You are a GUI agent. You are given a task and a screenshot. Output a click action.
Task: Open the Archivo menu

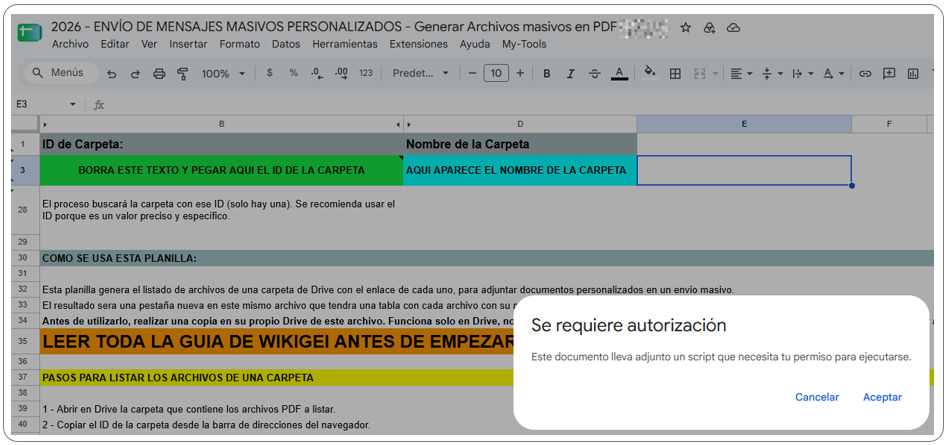tap(70, 44)
